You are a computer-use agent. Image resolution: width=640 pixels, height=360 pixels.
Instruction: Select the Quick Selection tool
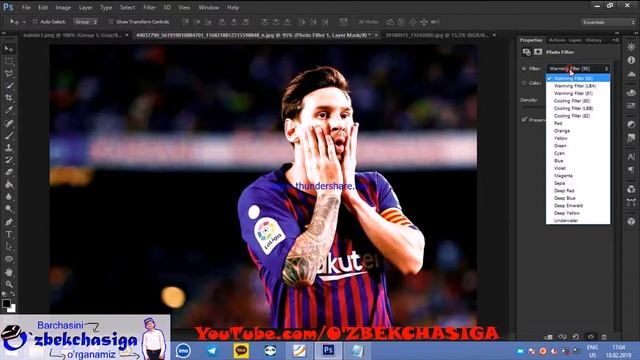[x=9, y=86]
